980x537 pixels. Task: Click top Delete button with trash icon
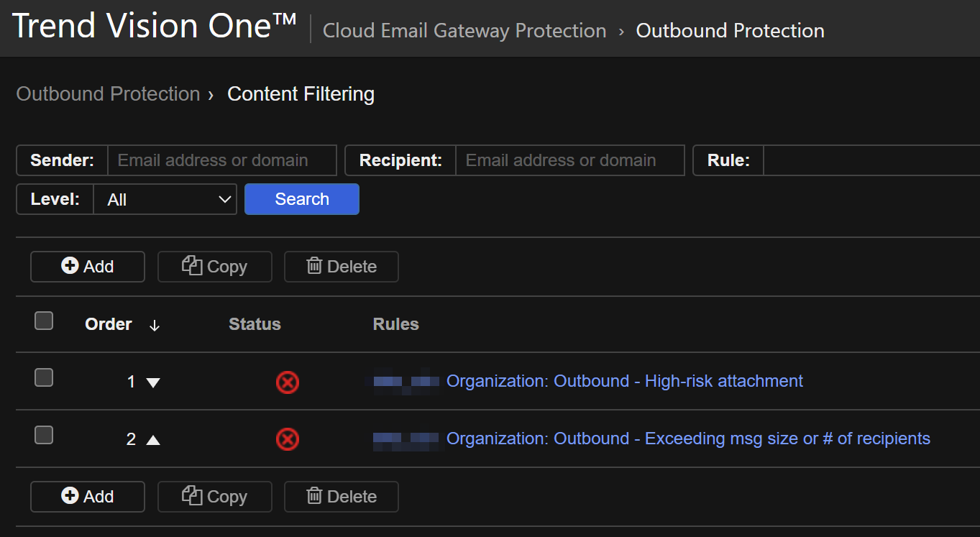(x=342, y=267)
